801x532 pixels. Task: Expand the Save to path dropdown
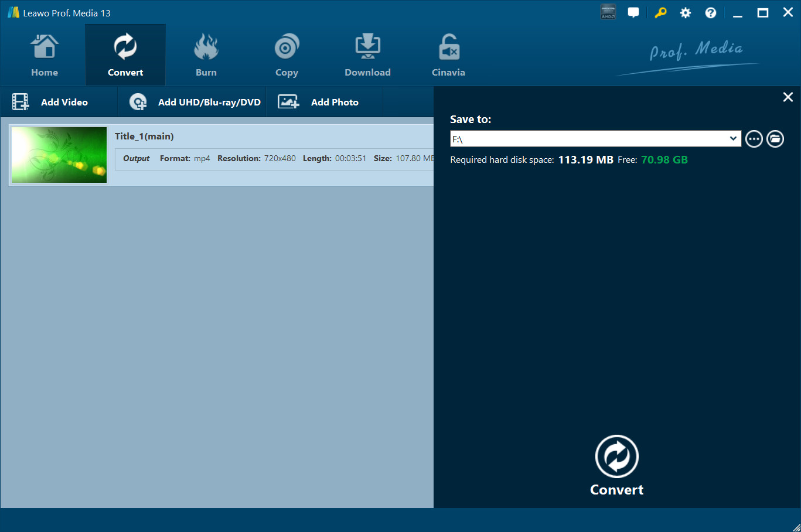point(732,139)
